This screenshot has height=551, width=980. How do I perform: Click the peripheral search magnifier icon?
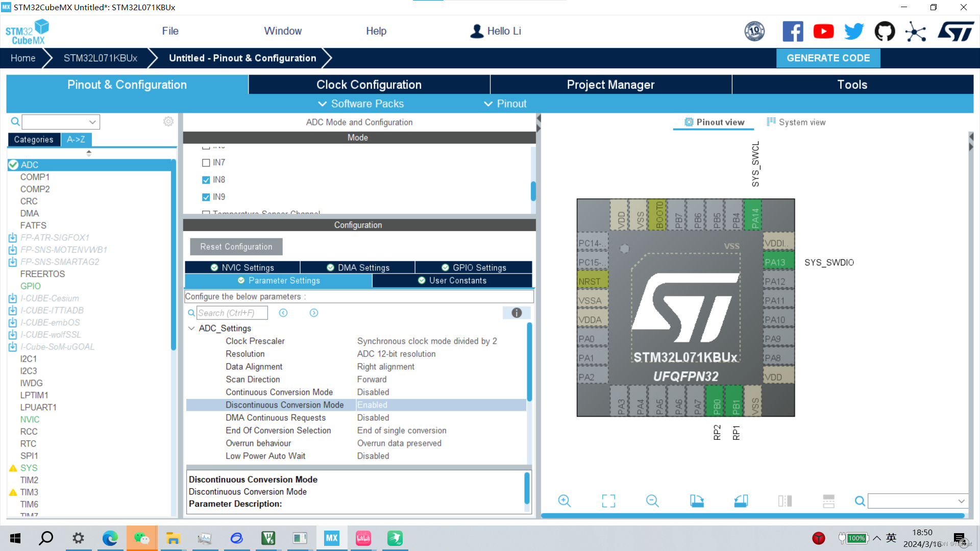click(15, 121)
